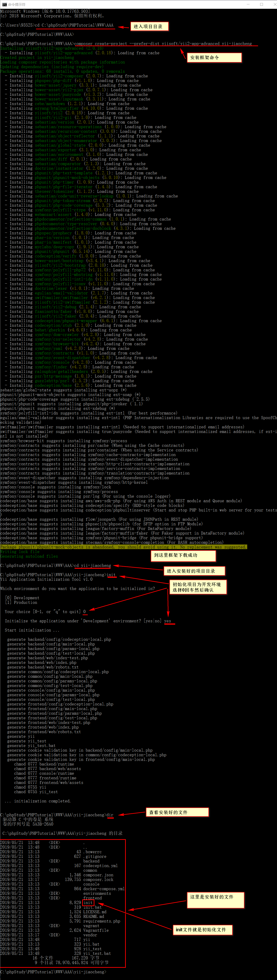
Task: Click 'generate common/config/main-local.php' line
Action: click(x=50, y=676)
